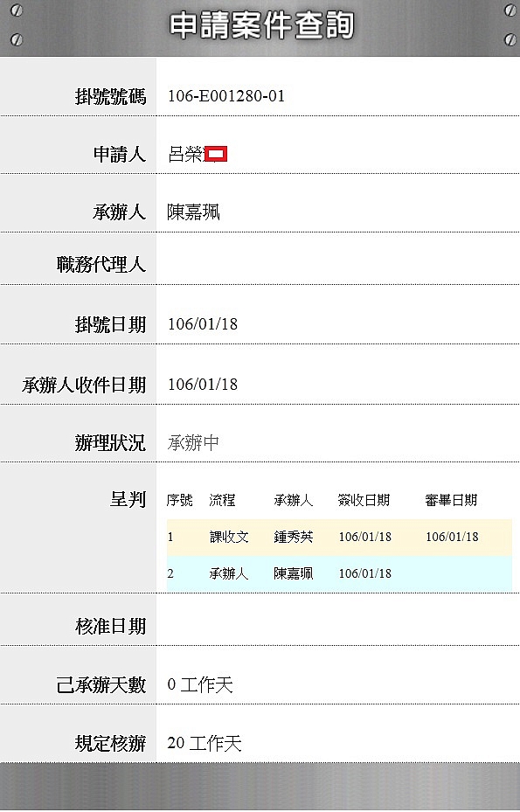Click the red redaction box beside applicant name
The width and height of the screenshot is (520, 812).
216,154
